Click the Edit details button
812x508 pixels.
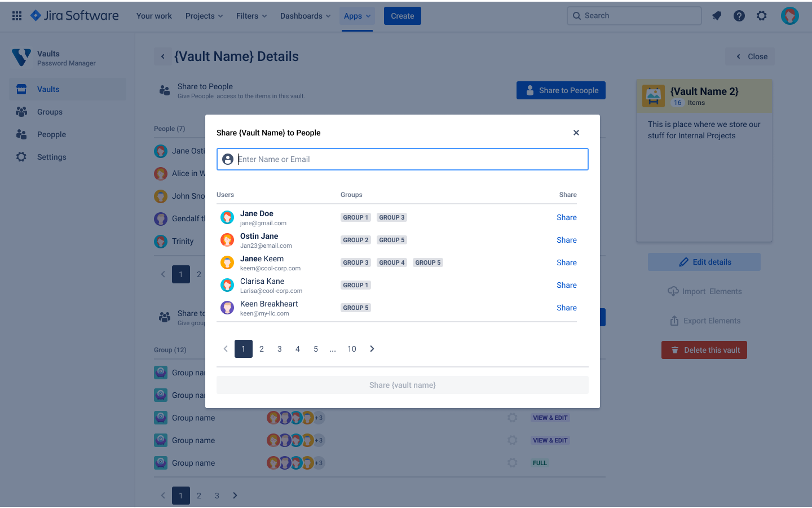coord(704,262)
